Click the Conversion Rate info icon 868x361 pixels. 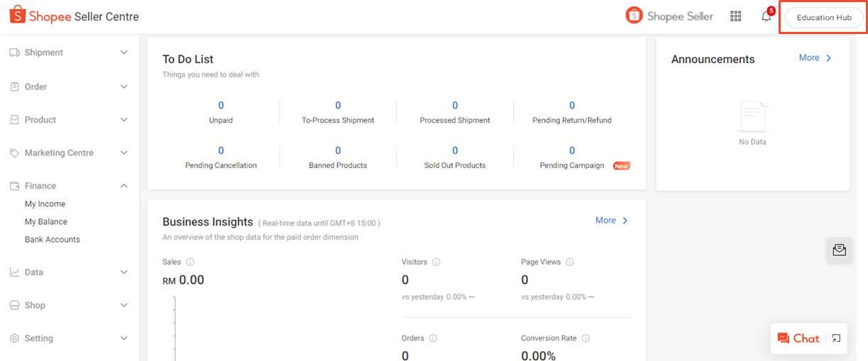(x=586, y=338)
